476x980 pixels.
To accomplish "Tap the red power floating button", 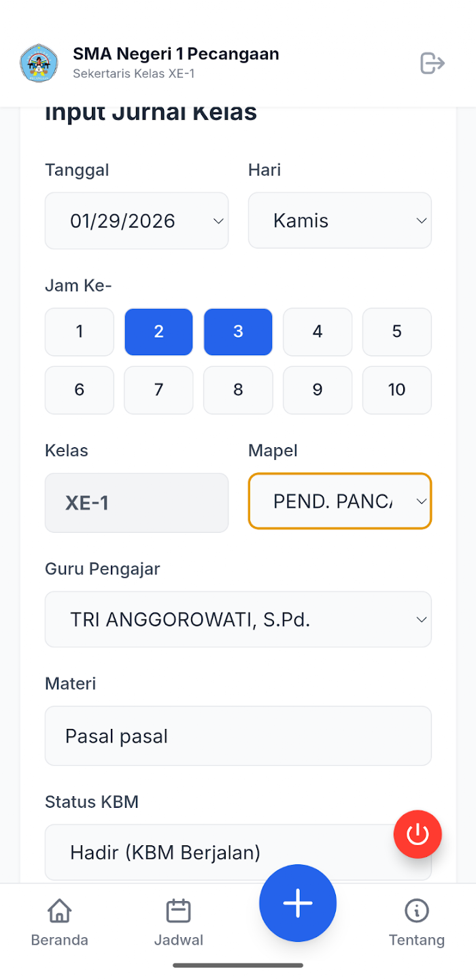I will pyautogui.click(x=418, y=834).
